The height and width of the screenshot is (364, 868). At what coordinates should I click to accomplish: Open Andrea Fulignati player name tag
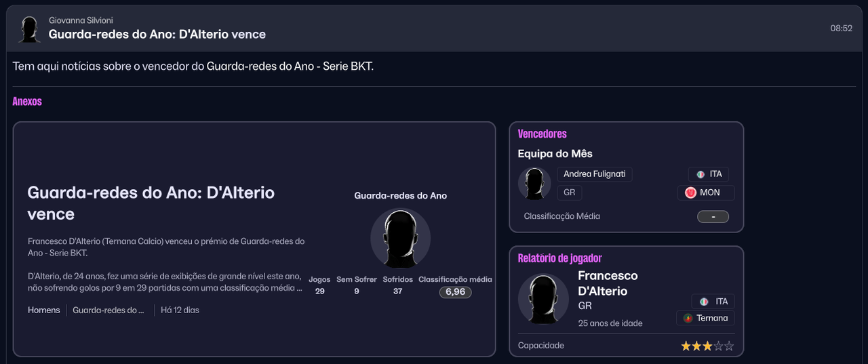[595, 174]
